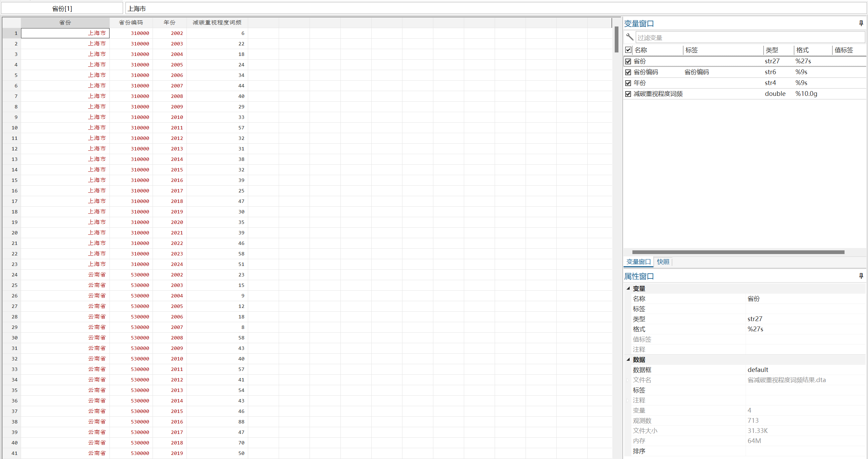Click the 过滤变量 filter input field

749,38
